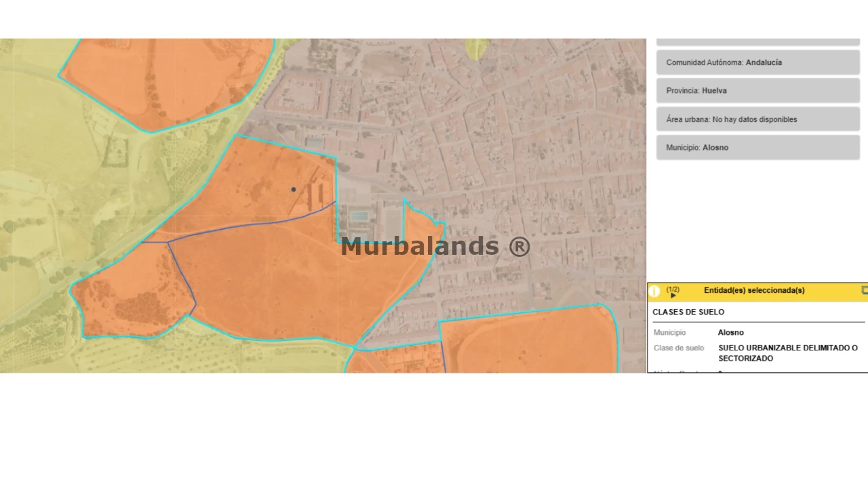868x488 pixels.
Task: Click the Entidad(es) seleccionada(s) title bar
Action: 754,291
